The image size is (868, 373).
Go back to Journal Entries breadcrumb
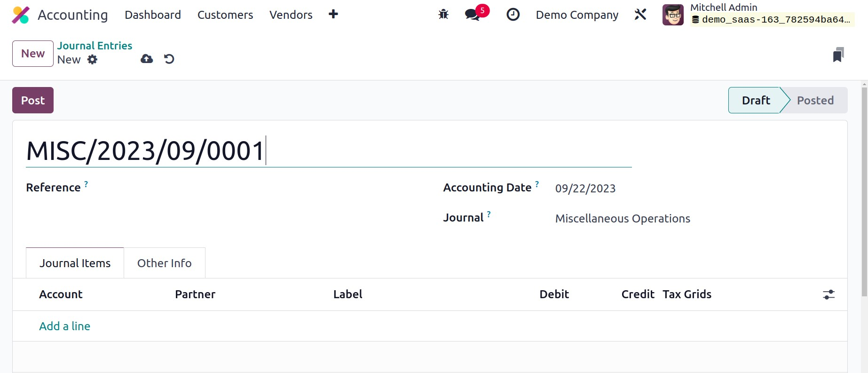pyautogui.click(x=95, y=46)
